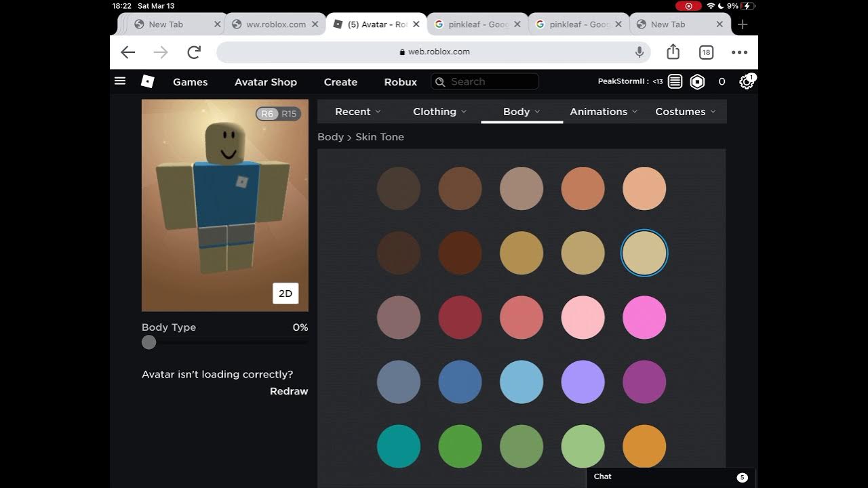Click the web.roblox.com address bar

(434, 52)
